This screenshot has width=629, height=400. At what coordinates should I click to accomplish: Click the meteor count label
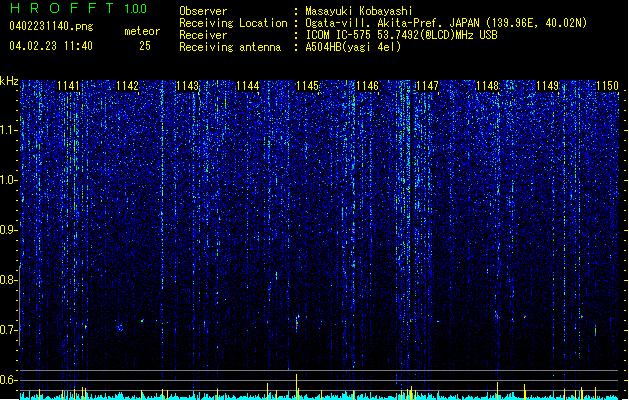point(142,31)
